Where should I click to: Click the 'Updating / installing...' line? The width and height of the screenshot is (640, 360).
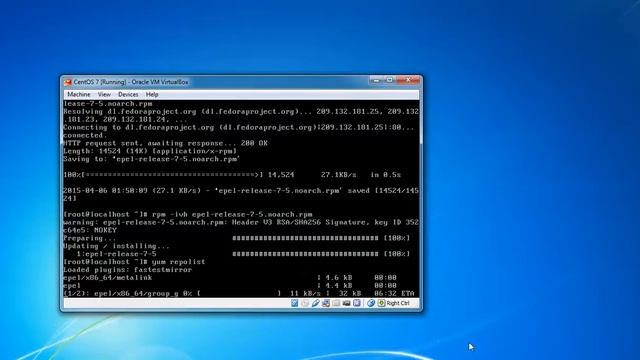pos(116,246)
